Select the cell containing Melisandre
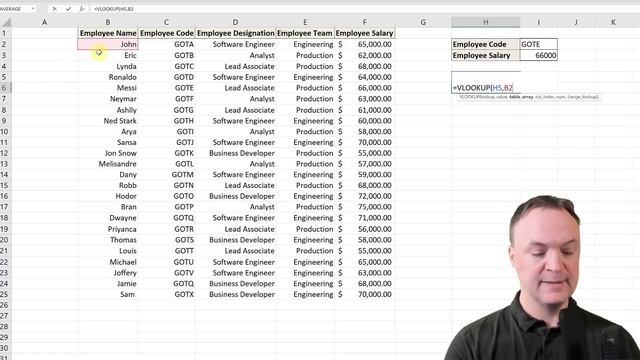Screen dimensions: 640x360 [108, 164]
